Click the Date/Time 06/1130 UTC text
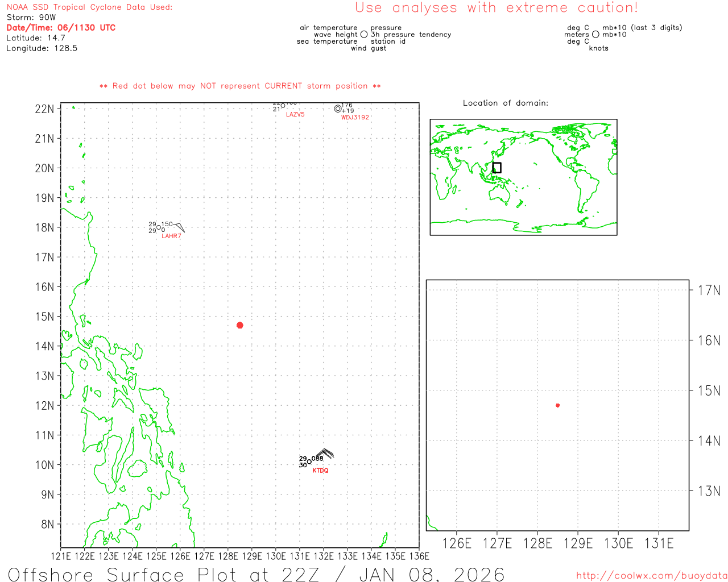This screenshot has width=728, height=582. tap(61, 27)
